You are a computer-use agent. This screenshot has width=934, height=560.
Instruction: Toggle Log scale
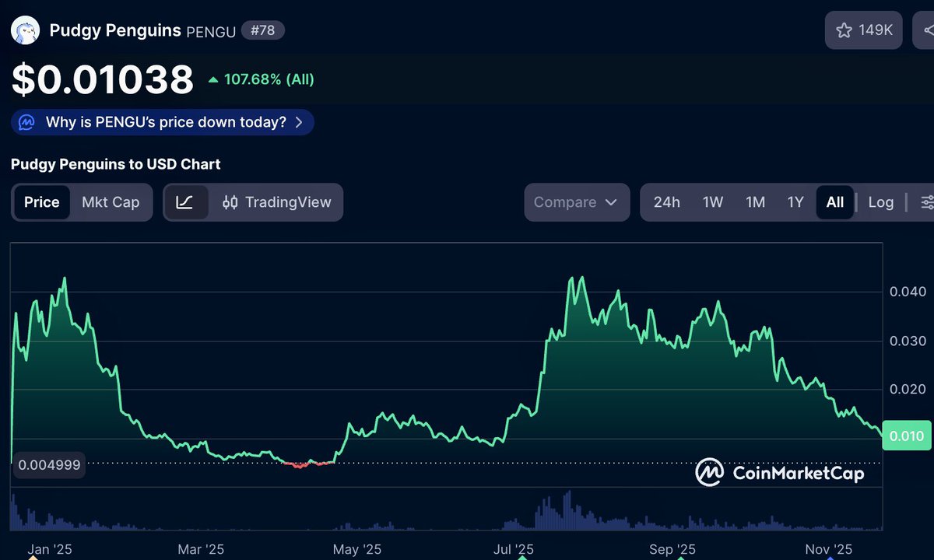[881, 202]
